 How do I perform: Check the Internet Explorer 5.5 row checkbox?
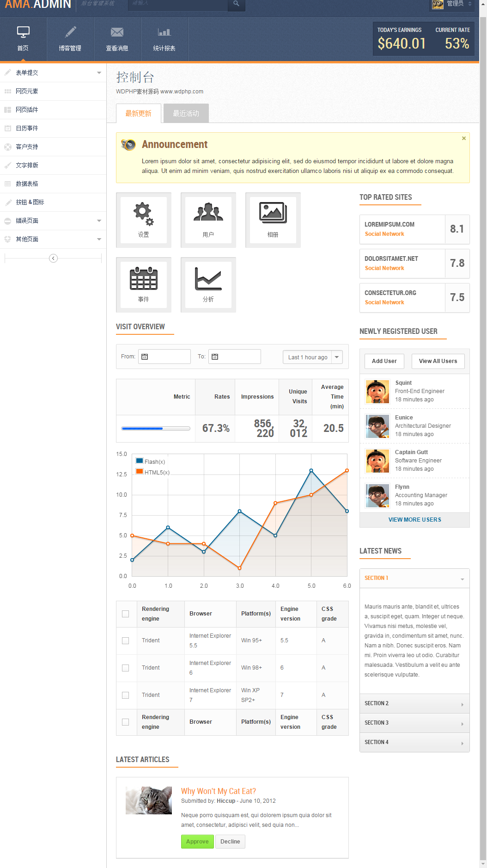point(125,640)
